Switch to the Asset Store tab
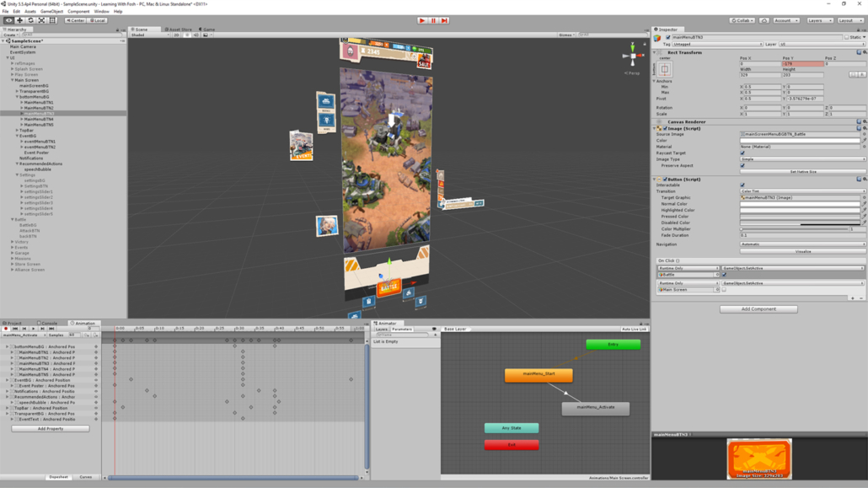The height and width of the screenshot is (488, 868). 179,29
